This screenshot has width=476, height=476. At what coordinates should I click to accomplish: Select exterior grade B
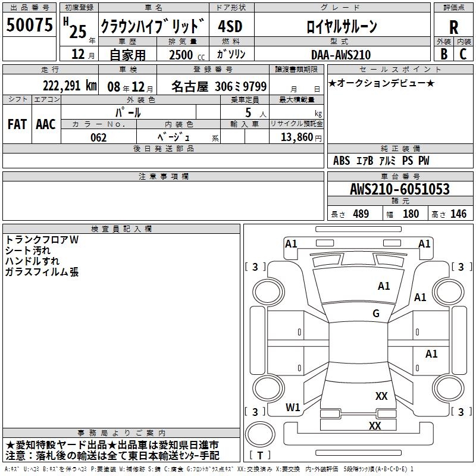[x=444, y=54]
